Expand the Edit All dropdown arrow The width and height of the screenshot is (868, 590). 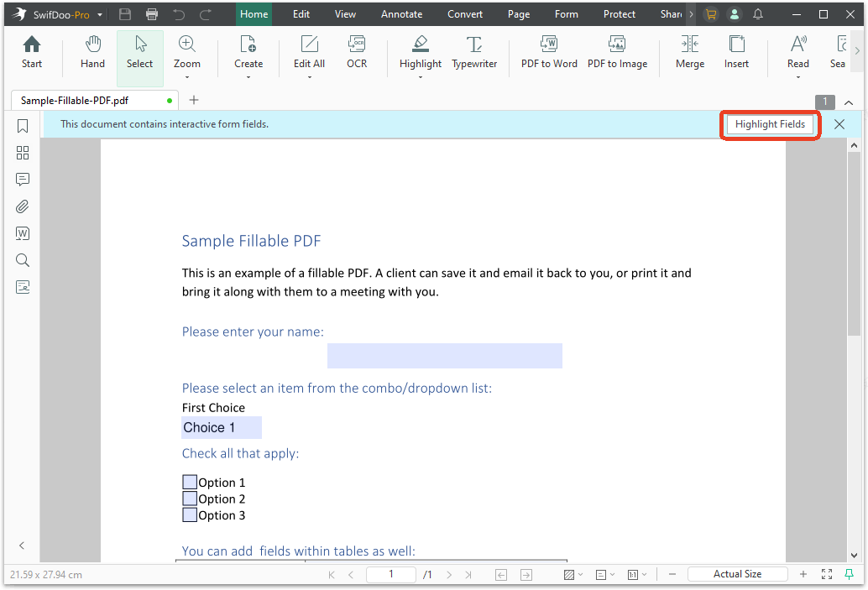coord(309,77)
